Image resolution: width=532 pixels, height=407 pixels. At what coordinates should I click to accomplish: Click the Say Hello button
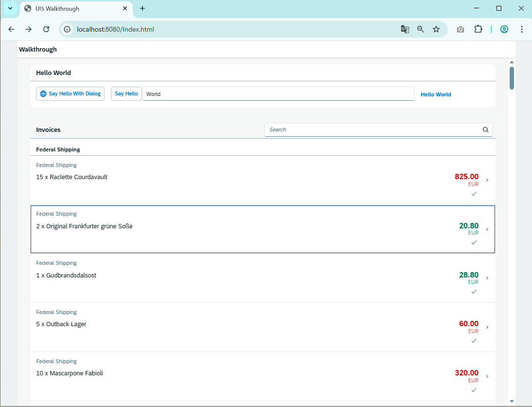[126, 94]
